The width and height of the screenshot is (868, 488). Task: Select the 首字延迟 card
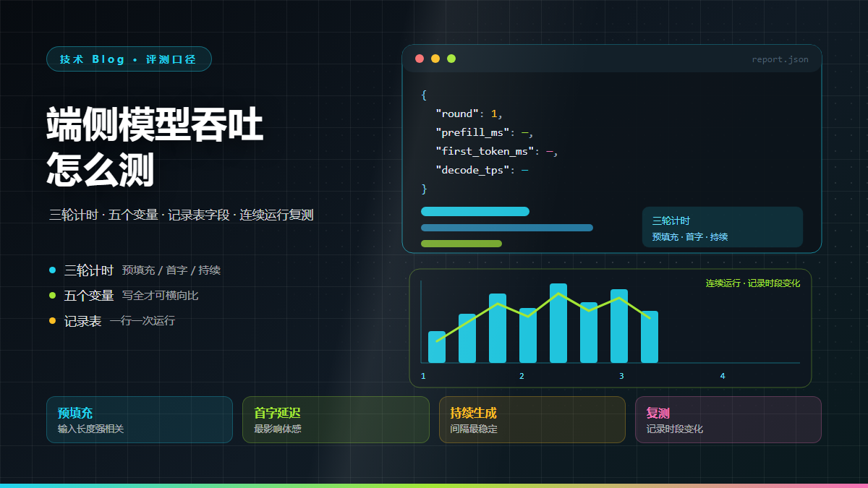[336, 419]
